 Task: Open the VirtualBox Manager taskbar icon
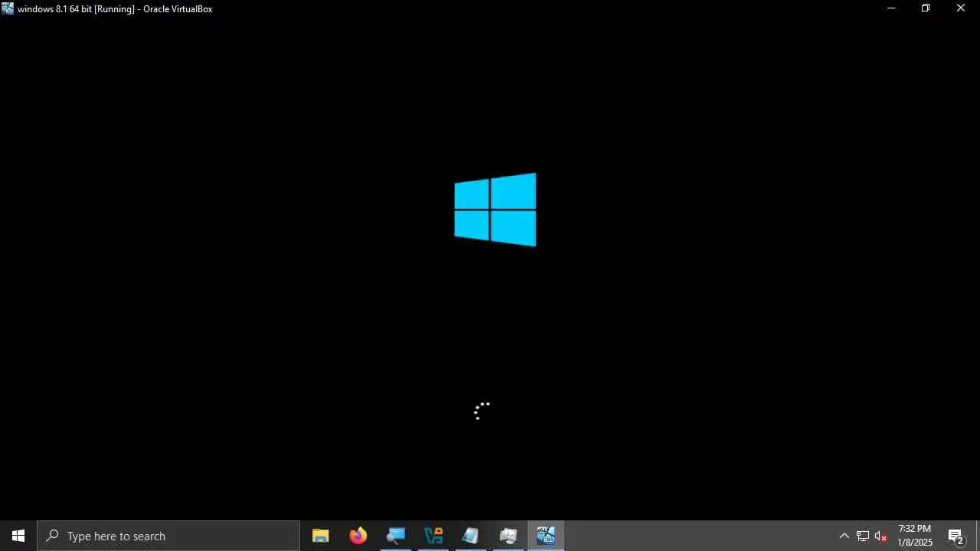coord(433,536)
